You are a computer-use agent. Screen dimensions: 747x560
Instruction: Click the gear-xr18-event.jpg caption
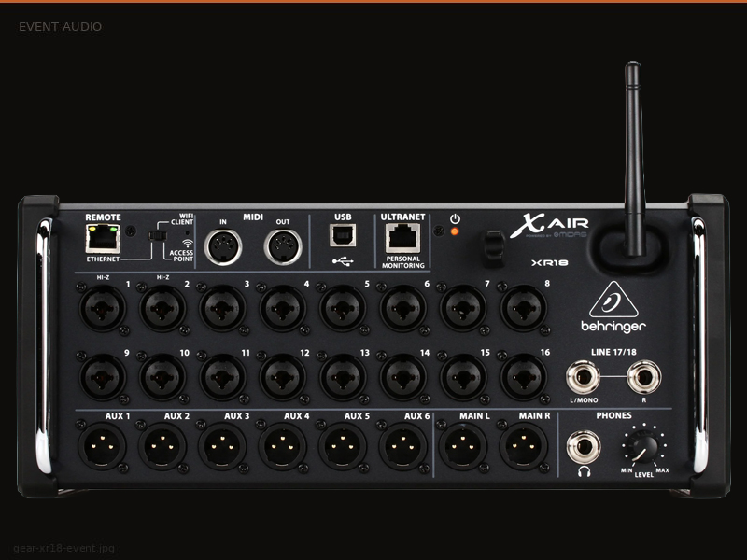pyautogui.click(x=63, y=548)
